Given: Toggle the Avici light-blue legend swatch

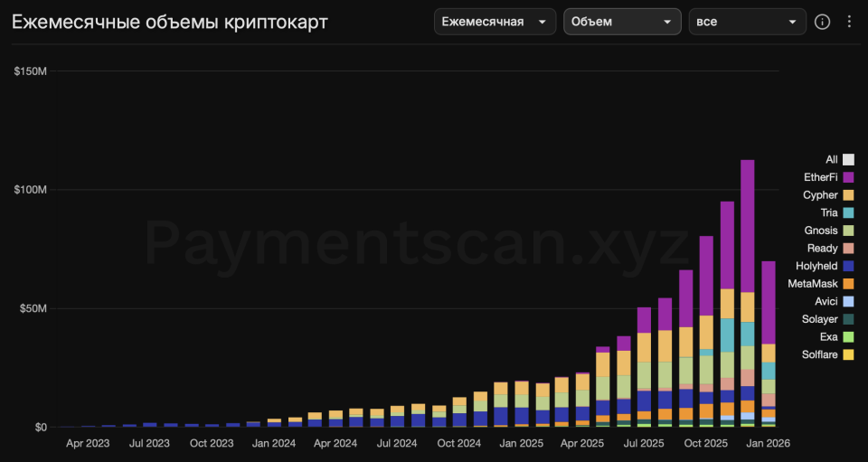Looking at the screenshot, I should [848, 302].
